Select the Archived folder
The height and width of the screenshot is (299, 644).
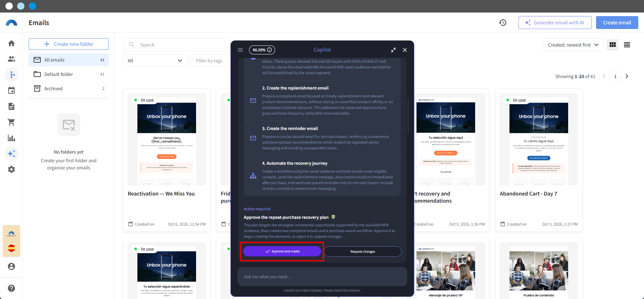[69, 88]
